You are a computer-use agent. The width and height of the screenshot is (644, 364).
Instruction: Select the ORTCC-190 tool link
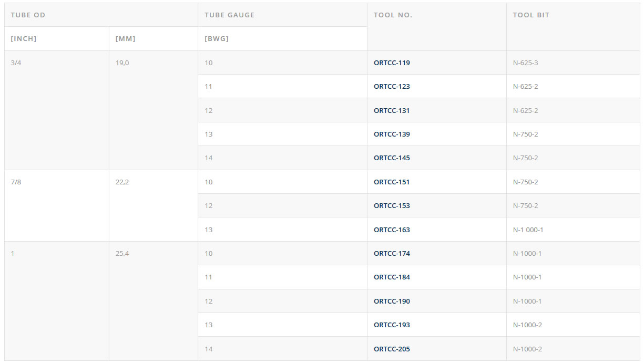pos(392,301)
